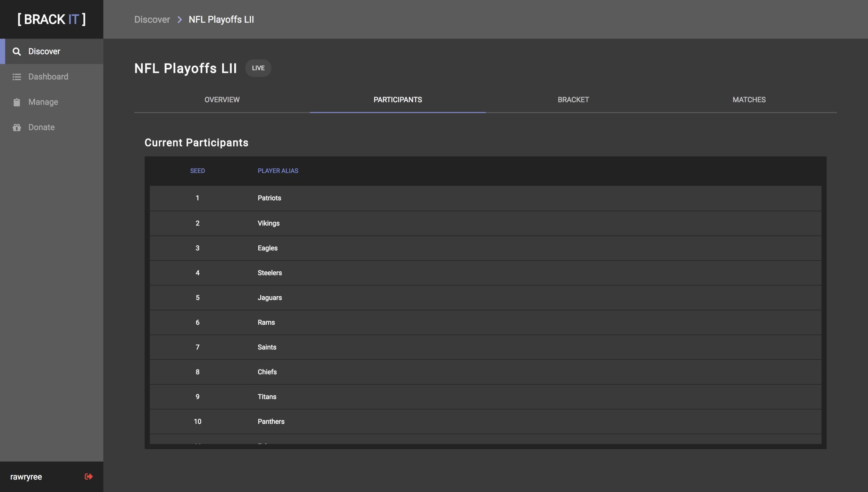Viewport: 868px width, 492px height.
Task: Open Dashboard from the sidebar
Action: pos(48,77)
